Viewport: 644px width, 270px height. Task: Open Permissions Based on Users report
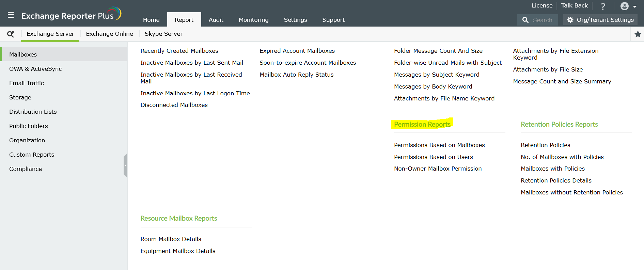434,157
